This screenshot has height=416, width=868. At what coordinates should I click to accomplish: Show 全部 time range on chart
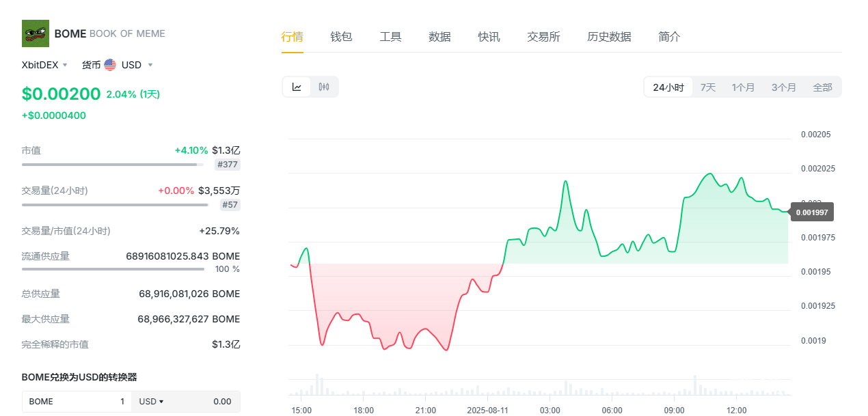pyautogui.click(x=822, y=87)
